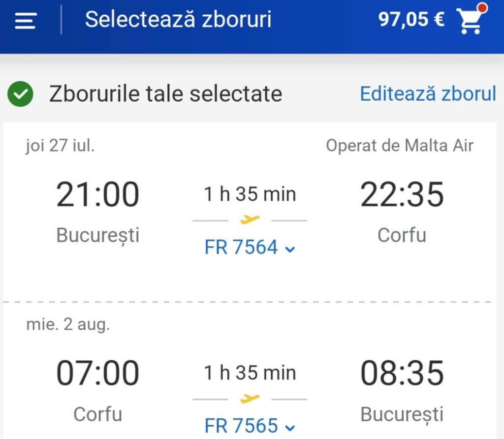Tap the 07:00 Corfu departure time
Viewport: 504px width, 439px height.
click(97, 373)
